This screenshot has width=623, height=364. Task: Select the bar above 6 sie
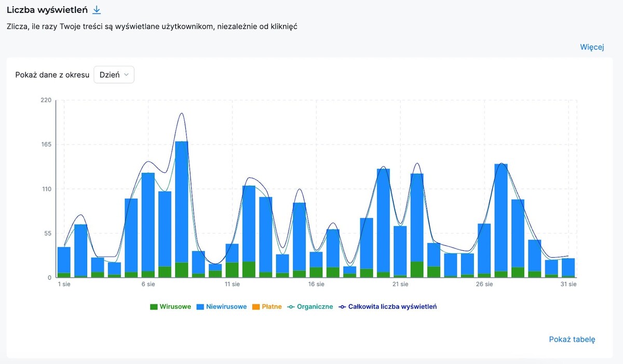[x=148, y=223]
